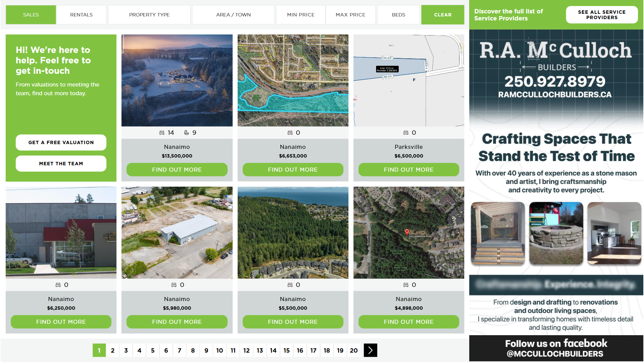Select the Sales toggle
This screenshot has height=362, width=644.
coord(31,15)
